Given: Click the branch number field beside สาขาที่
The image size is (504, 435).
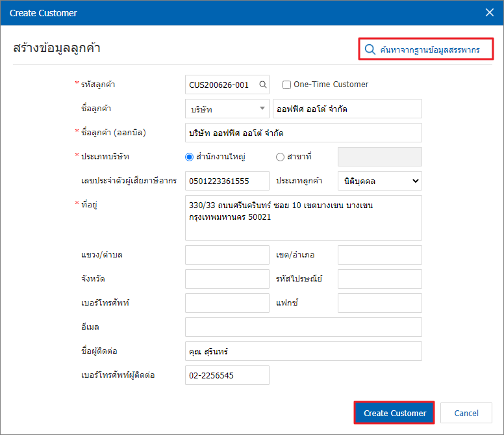Looking at the screenshot, I should (x=379, y=157).
